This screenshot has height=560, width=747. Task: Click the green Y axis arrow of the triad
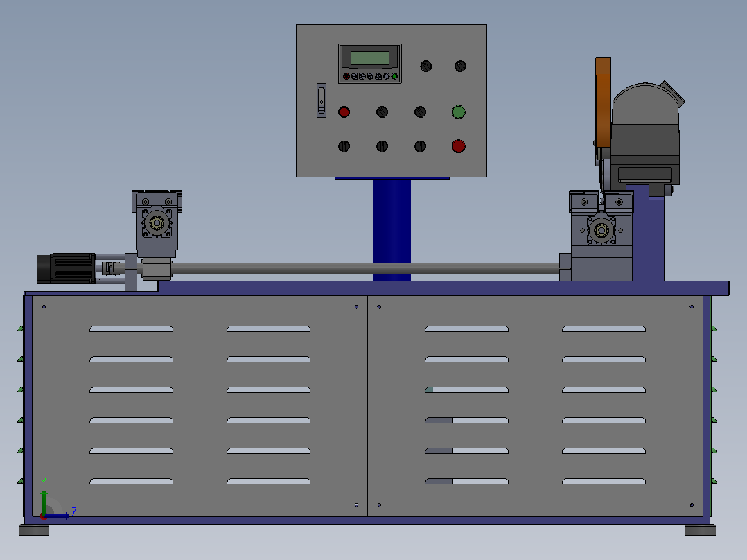pyautogui.click(x=44, y=501)
